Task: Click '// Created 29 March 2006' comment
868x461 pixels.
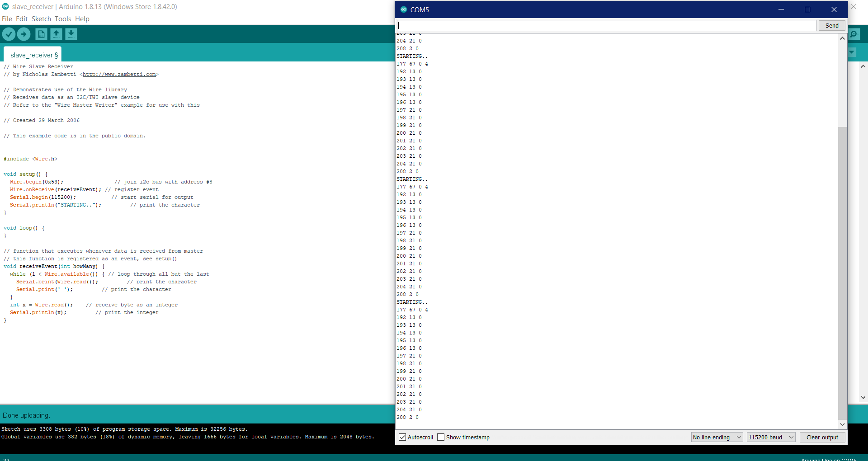Action: click(42, 121)
